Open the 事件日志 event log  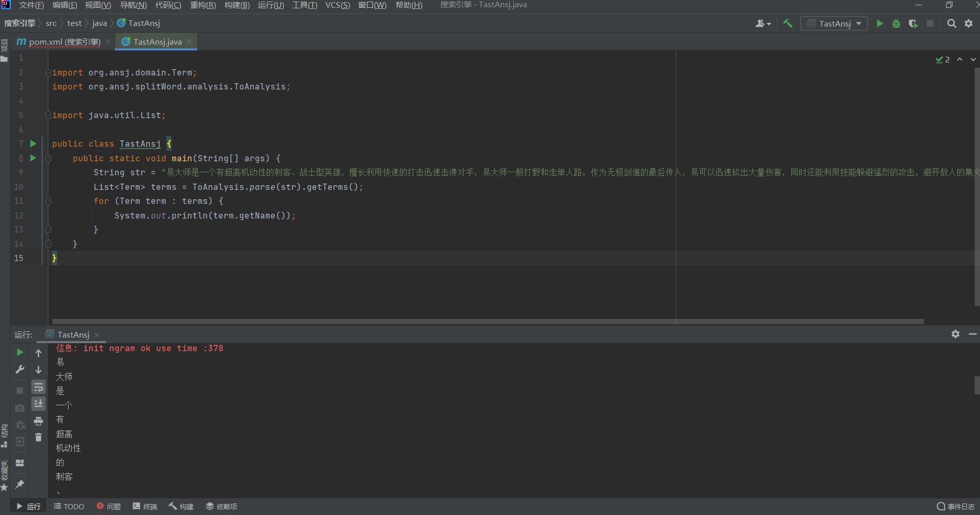[956, 506]
